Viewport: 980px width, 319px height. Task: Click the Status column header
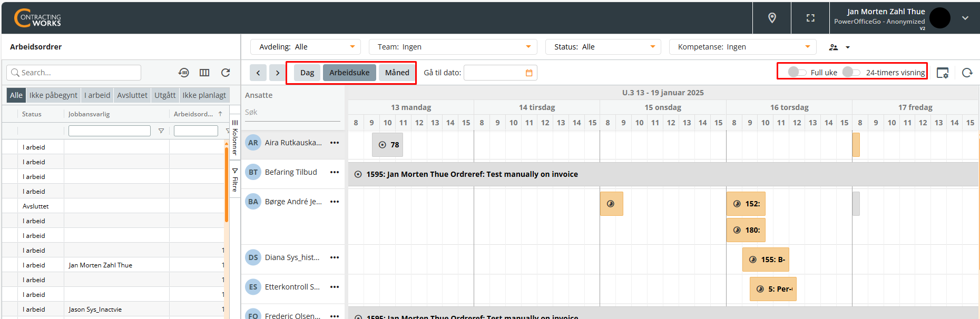[x=32, y=114]
